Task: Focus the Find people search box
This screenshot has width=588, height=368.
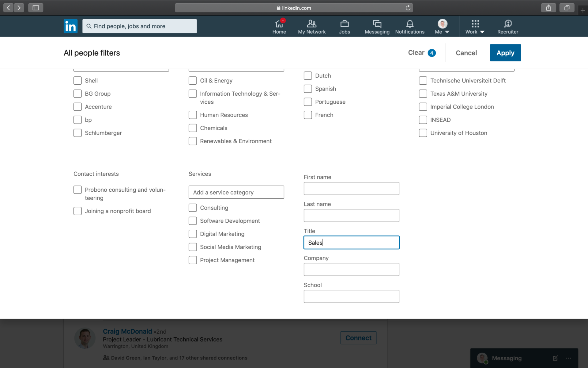Action: coord(140,26)
